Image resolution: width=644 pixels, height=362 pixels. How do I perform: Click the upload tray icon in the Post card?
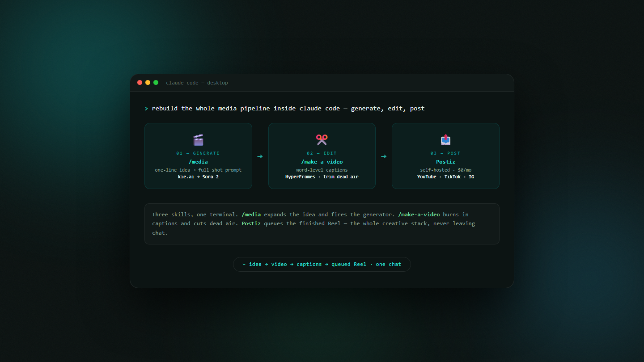tap(445, 140)
